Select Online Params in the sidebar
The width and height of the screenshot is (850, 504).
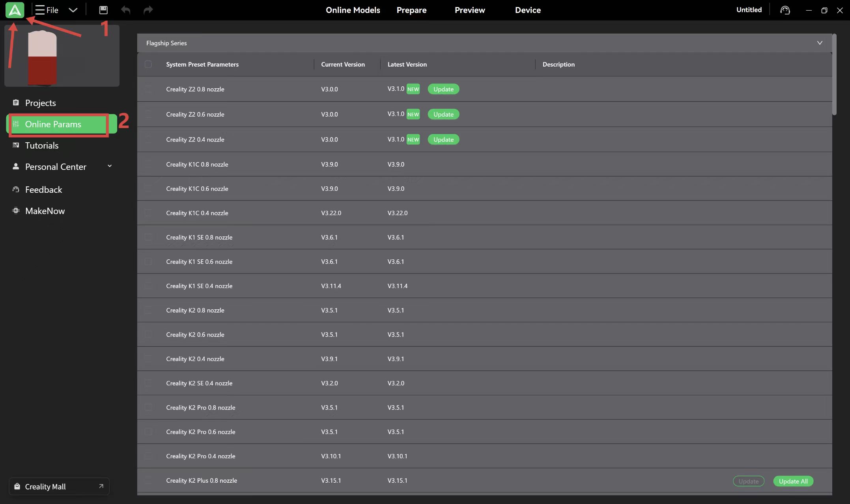pos(62,124)
